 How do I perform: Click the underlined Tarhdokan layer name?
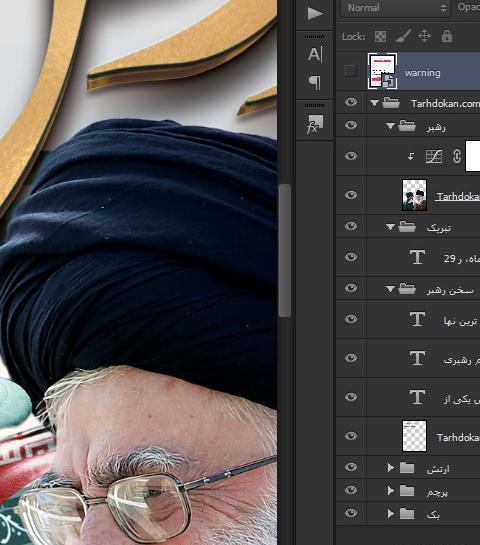pos(458,196)
